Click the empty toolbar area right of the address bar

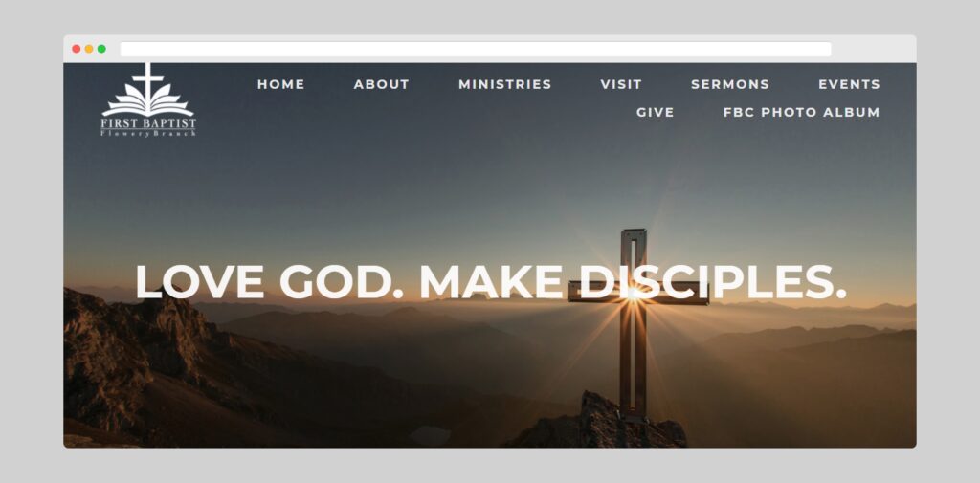coord(873,50)
